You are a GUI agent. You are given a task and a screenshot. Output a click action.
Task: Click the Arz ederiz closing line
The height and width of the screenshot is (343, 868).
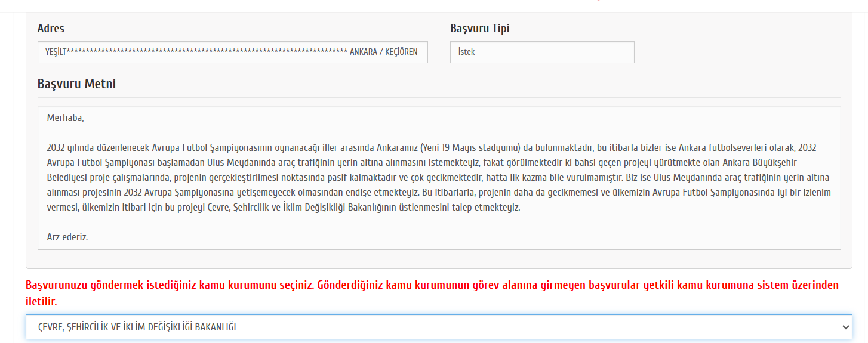pyautogui.click(x=67, y=237)
